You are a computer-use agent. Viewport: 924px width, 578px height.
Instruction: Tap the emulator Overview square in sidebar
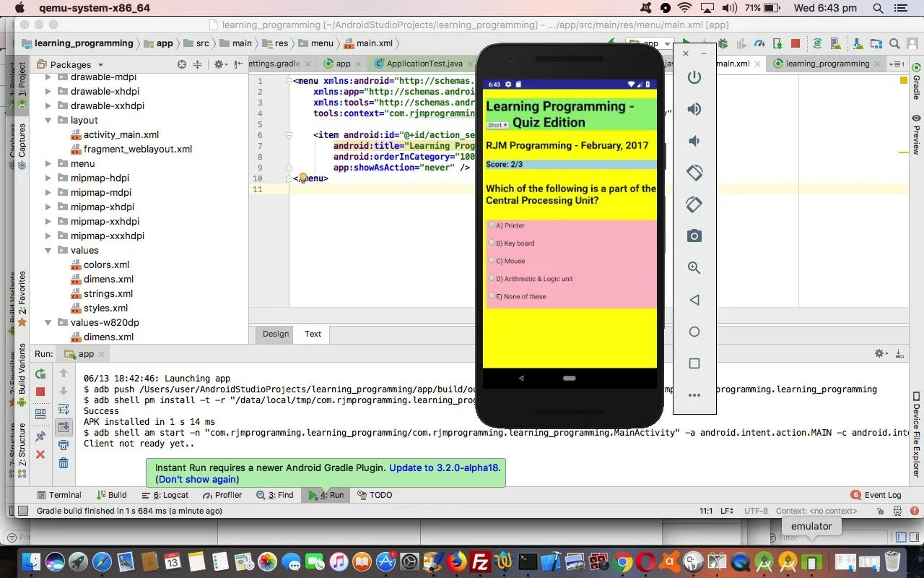click(694, 363)
